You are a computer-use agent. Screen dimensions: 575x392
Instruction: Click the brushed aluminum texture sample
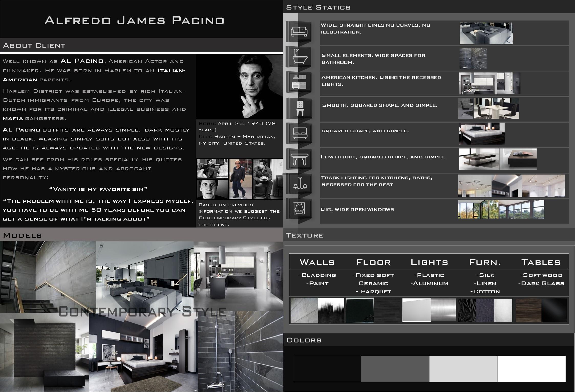pos(443,310)
